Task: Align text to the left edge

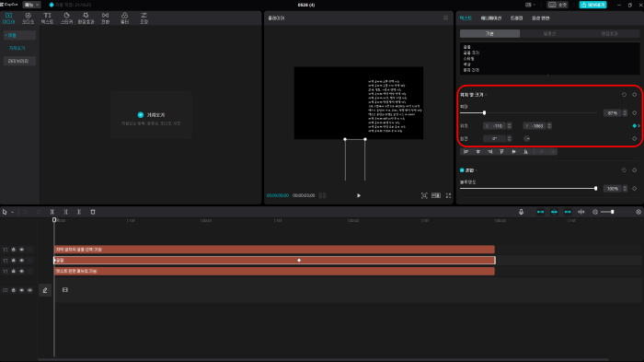Action: pos(466,152)
